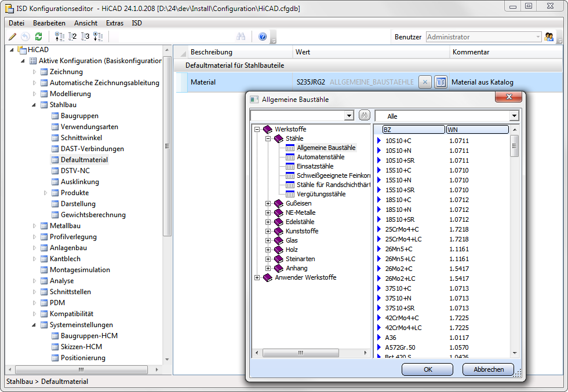Click the Gußeisen book icon
The width and height of the screenshot is (568, 392).
click(x=279, y=203)
